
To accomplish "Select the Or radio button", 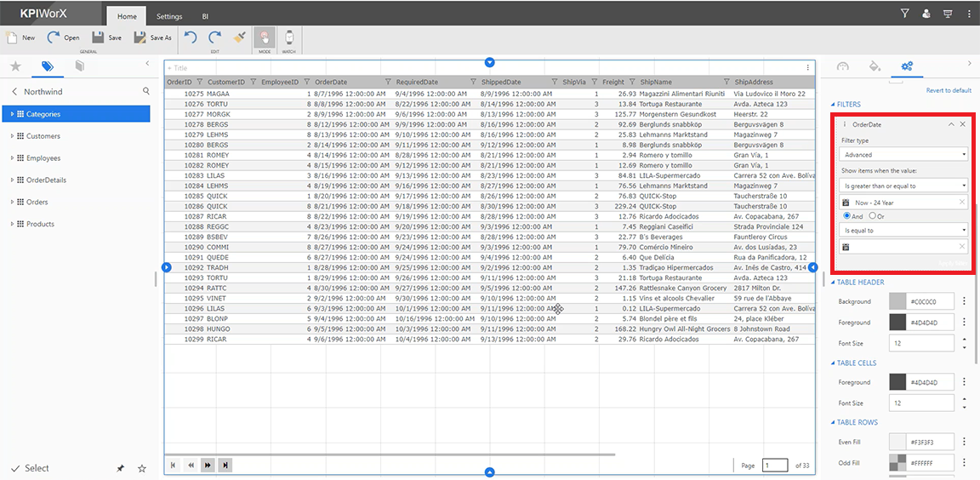I will 872,215.
